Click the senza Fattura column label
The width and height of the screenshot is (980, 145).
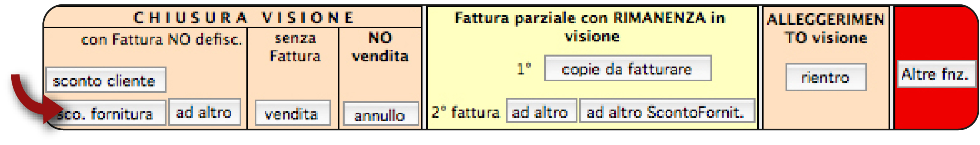[295, 47]
